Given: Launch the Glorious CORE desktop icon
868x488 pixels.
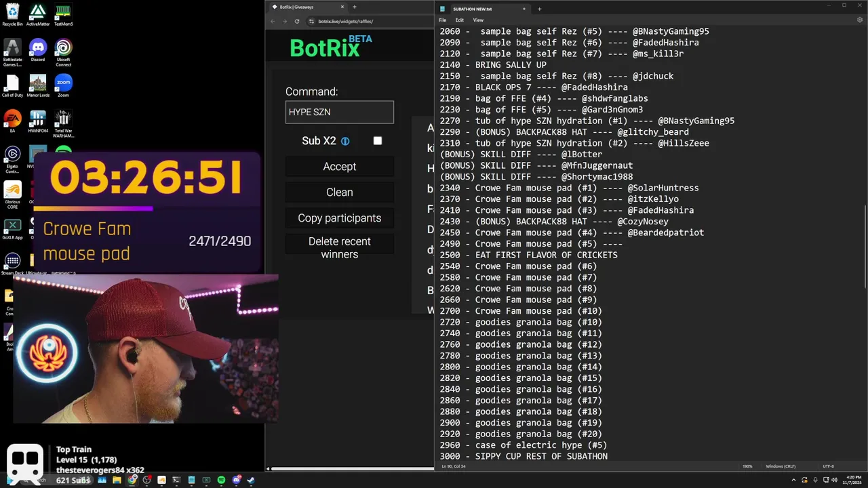Looking at the screenshot, I should click(12, 195).
